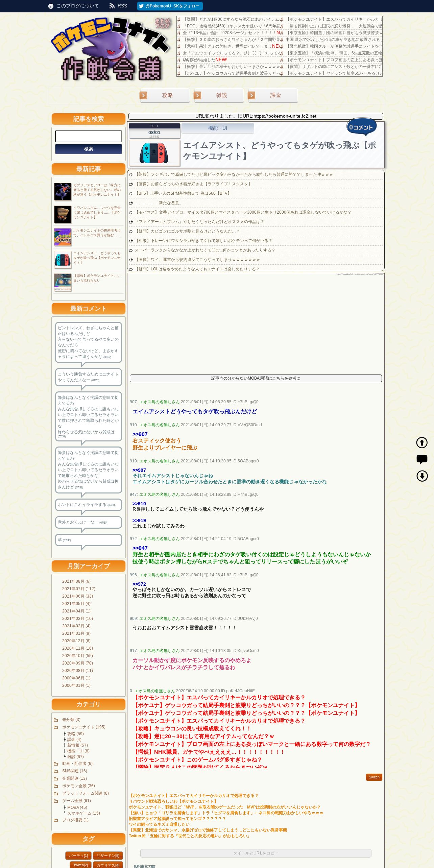Viewport: 434px width, 868px height.
Task: Open 【攻略】キュウコンの良い技構成教えてくれ link
Action: click(x=192, y=728)
